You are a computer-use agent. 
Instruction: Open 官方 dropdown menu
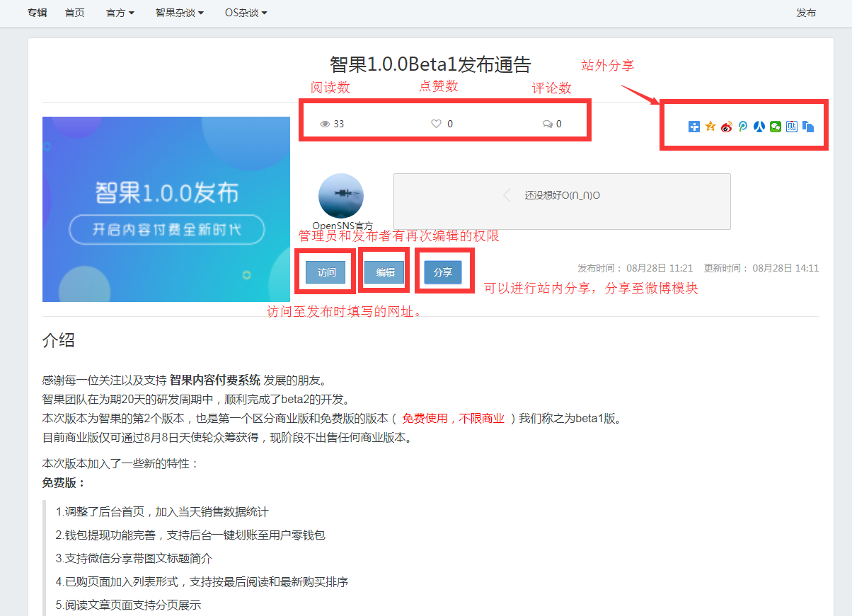coord(120,13)
